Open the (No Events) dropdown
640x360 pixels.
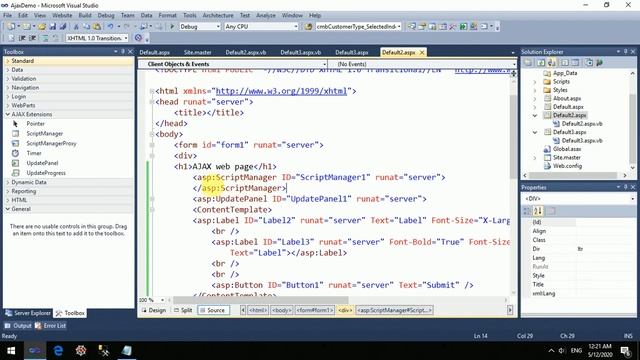point(514,64)
